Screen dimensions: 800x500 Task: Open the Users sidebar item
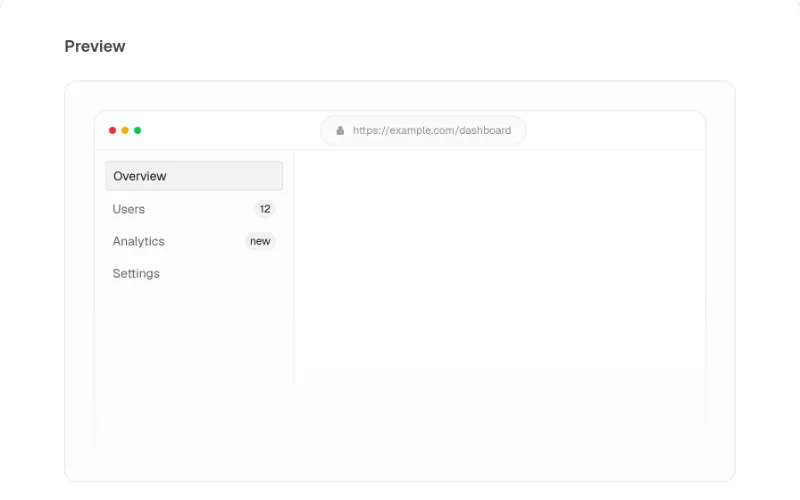(194, 209)
